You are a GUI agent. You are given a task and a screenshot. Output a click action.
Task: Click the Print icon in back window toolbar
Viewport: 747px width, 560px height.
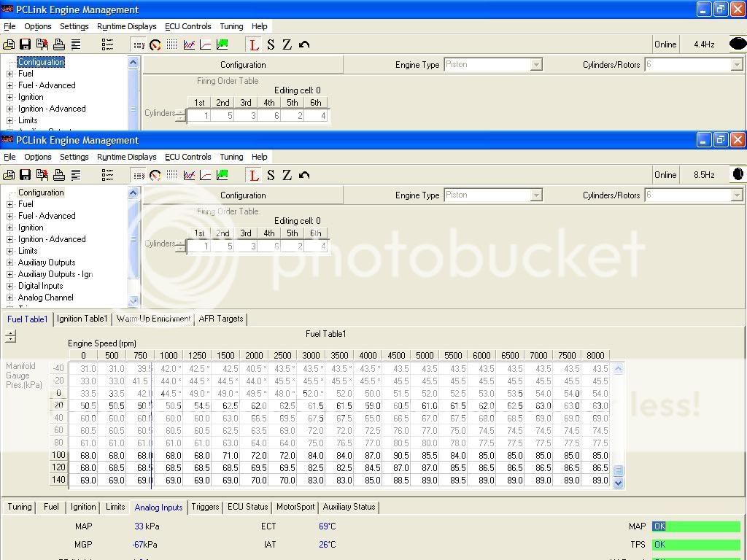point(59,44)
